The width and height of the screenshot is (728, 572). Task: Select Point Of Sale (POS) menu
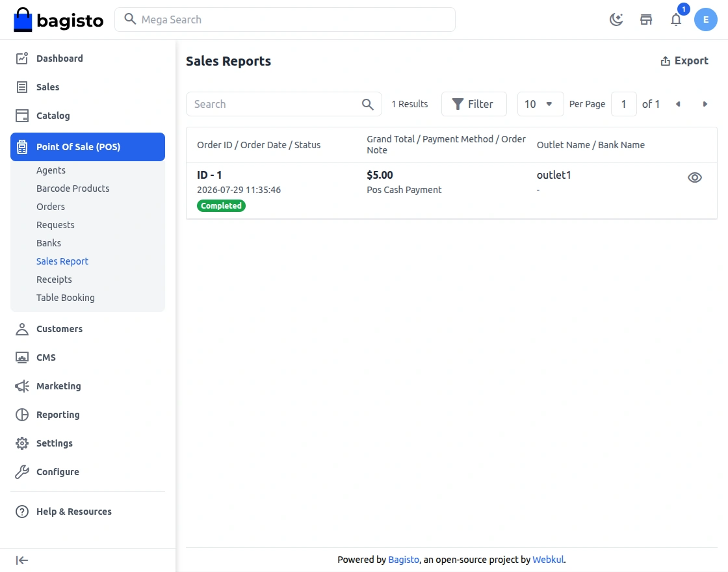point(88,147)
